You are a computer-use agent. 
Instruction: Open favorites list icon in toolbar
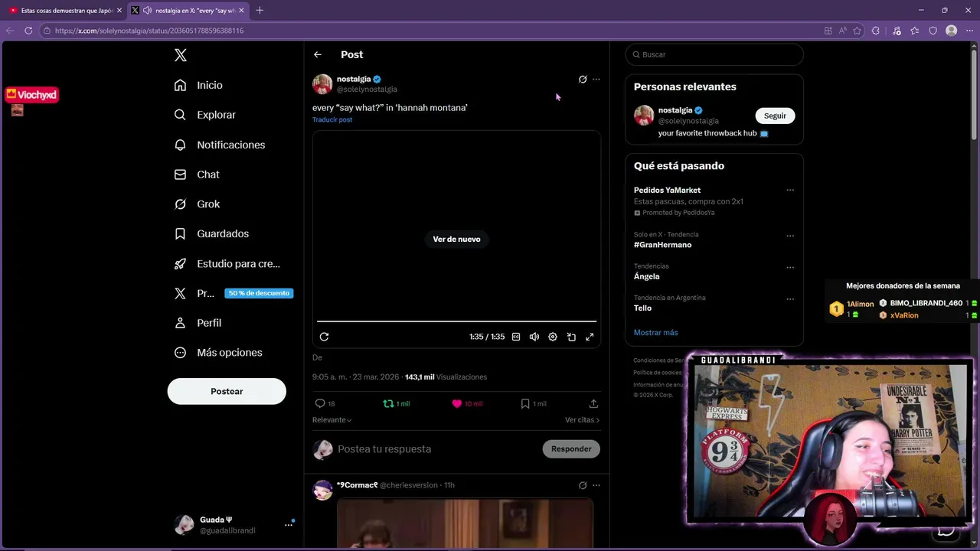(915, 31)
